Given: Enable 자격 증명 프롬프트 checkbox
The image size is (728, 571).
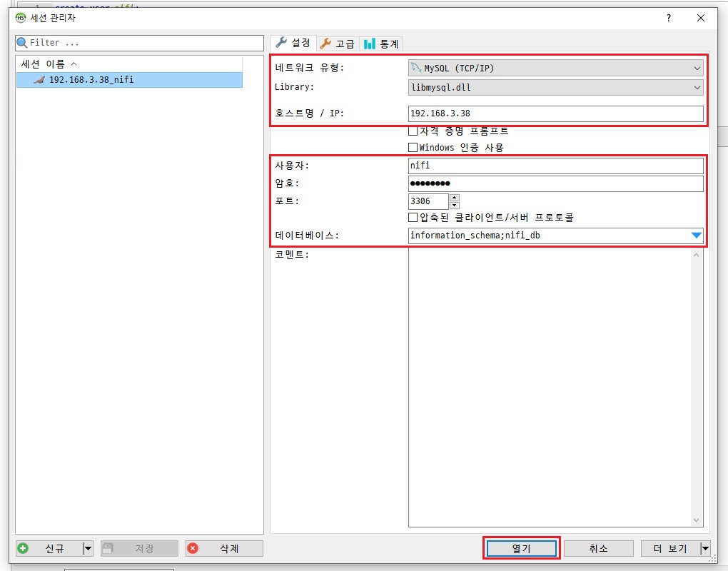Looking at the screenshot, I should click(413, 131).
